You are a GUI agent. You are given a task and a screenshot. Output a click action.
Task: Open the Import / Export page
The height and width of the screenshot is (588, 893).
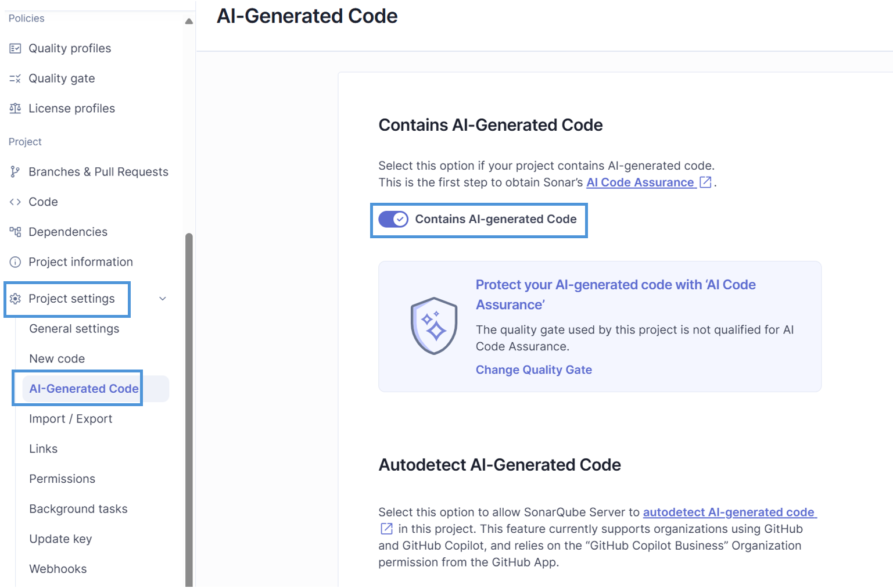tap(71, 419)
